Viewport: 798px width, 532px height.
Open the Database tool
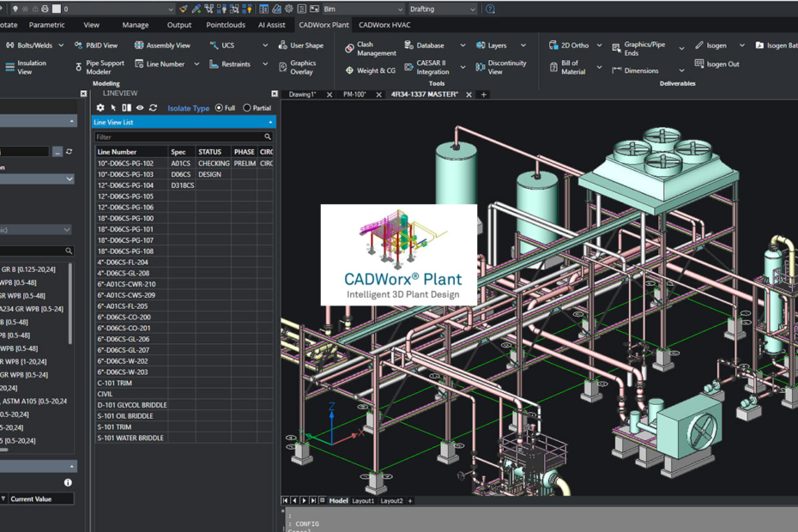(x=424, y=45)
